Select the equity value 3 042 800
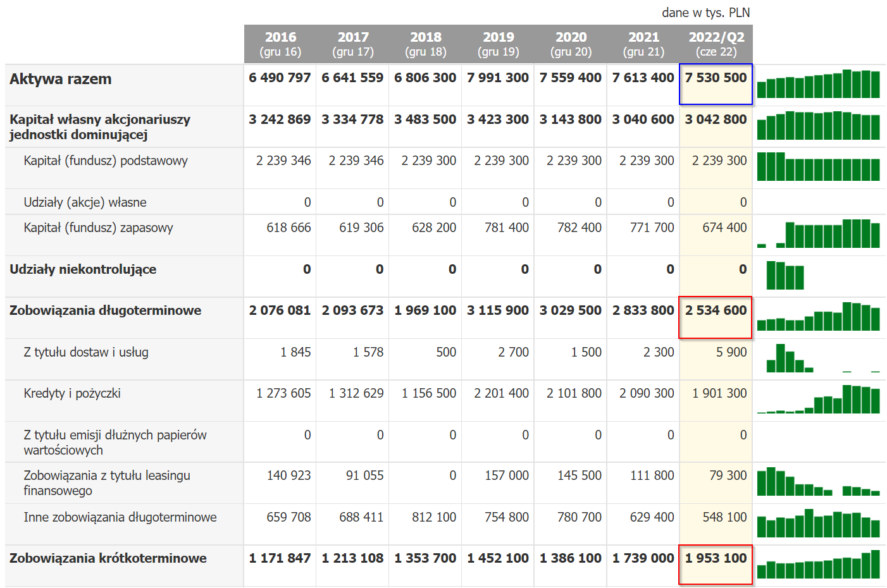 click(x=716, y=119)
